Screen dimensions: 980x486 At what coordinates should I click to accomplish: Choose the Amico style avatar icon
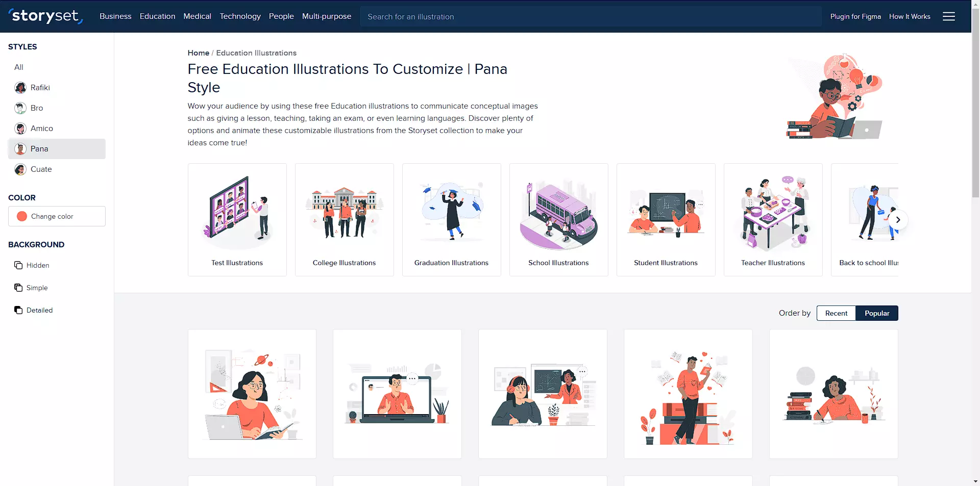click(x=20, y=129)
